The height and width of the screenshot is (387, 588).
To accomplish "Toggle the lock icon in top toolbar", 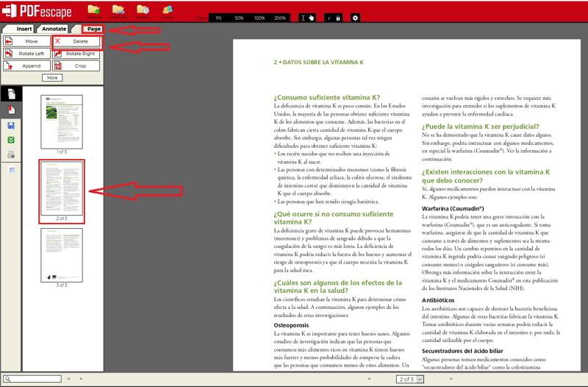I will coord(338,18).
